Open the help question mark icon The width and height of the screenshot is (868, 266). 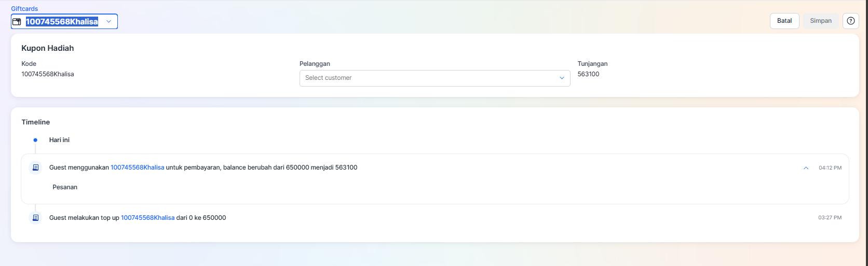[850, 21]
